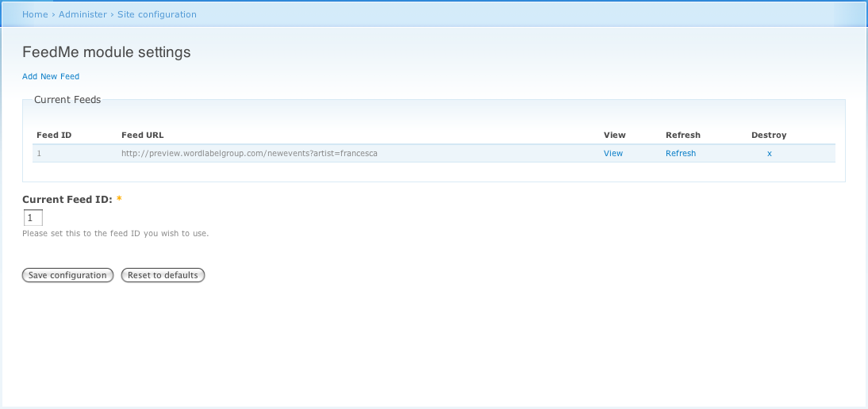Click the Current Feed ID label
This screenshot has width=868, height=409.
click(x=67, y=200)
